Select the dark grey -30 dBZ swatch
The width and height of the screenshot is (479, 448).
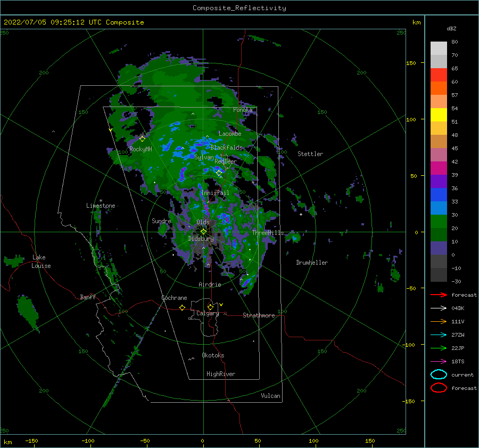(x=439, y=275)
